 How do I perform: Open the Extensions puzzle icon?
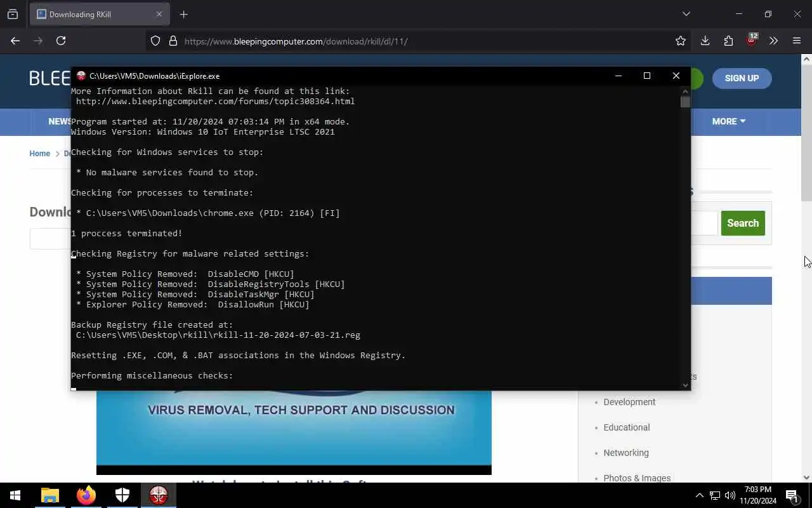point(728,41)
